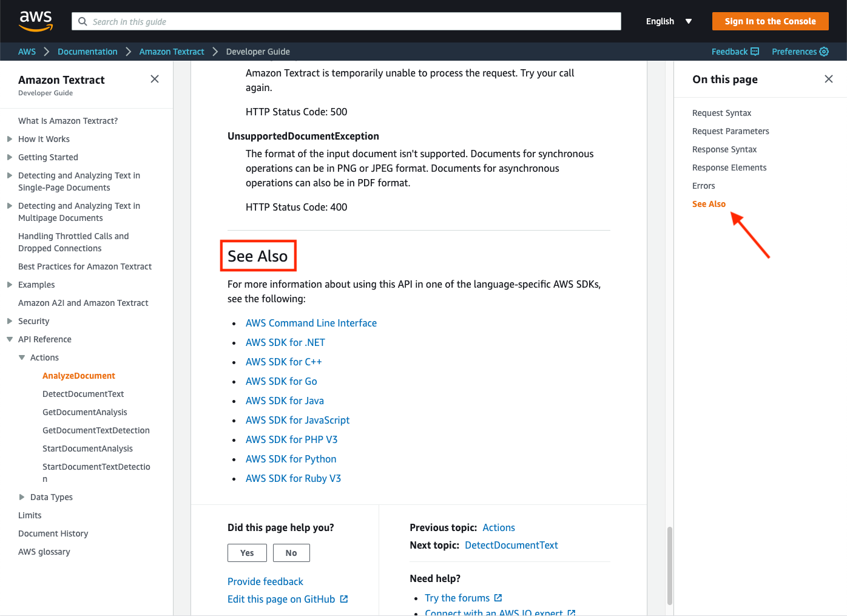Click the external-link icon beside 'Edit this page on GitHub'

point(344,599)
